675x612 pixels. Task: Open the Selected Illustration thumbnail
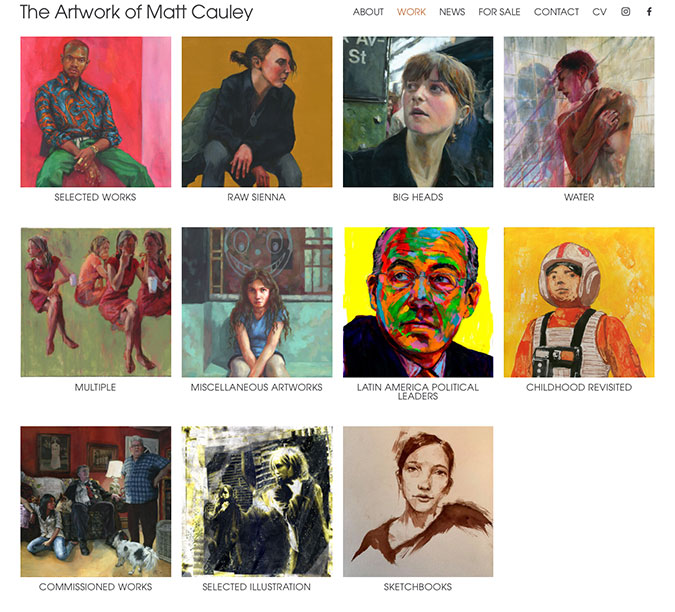pyautogui.click(x=257, y=501)
